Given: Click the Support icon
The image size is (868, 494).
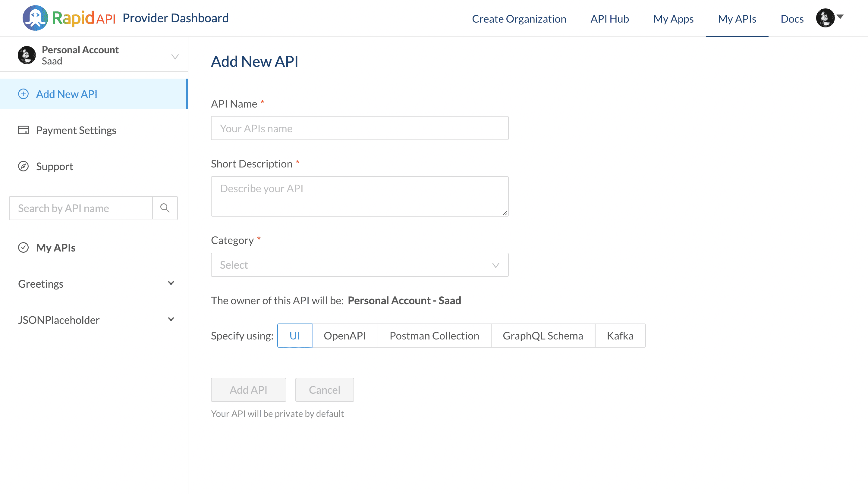Looking at the screenshot, I should (x=23, y=166).
